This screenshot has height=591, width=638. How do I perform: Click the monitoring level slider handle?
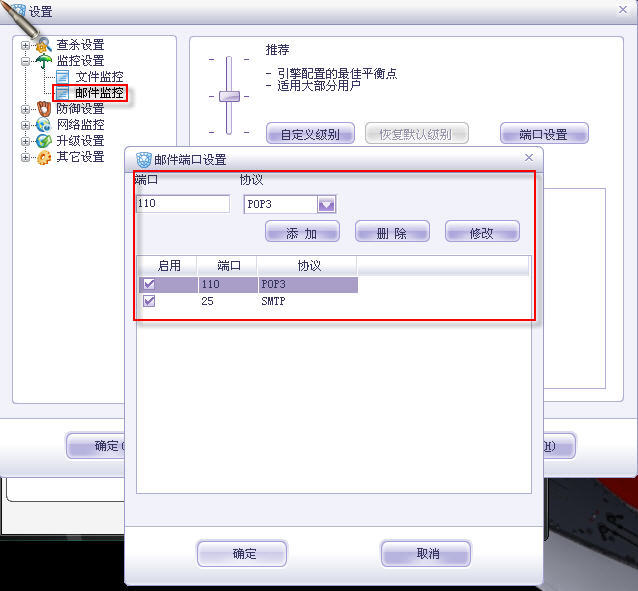coord(229,96)
